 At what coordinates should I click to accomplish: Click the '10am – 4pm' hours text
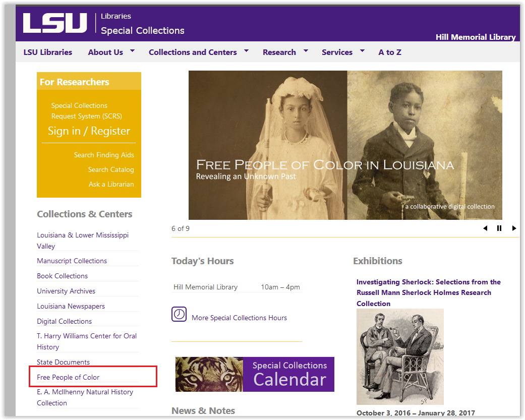(x=280, y=287)
